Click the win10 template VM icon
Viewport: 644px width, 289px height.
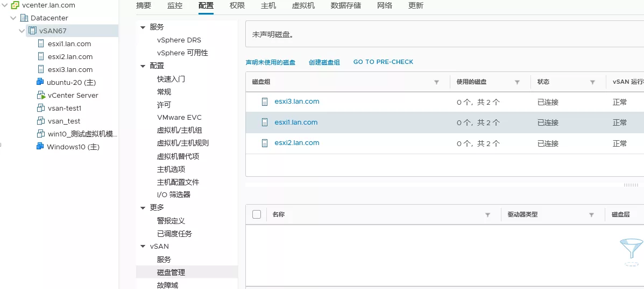coord(41,134)
